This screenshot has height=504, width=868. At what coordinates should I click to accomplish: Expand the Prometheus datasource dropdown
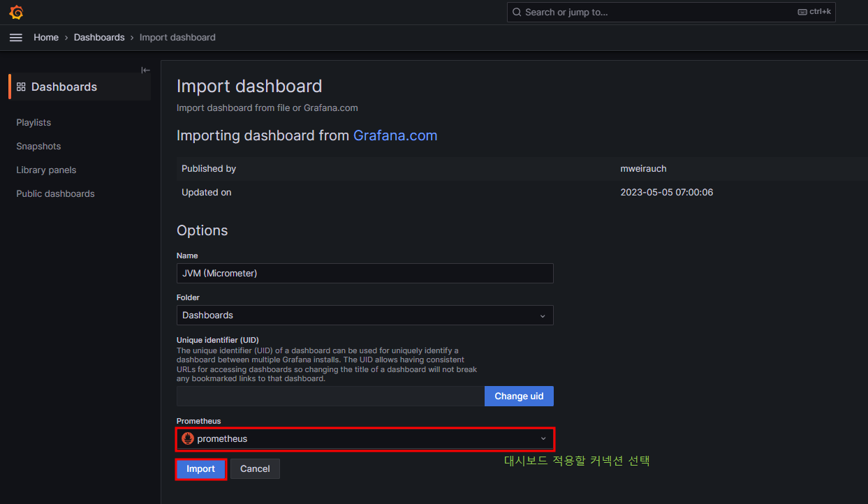tap(365, 438)
